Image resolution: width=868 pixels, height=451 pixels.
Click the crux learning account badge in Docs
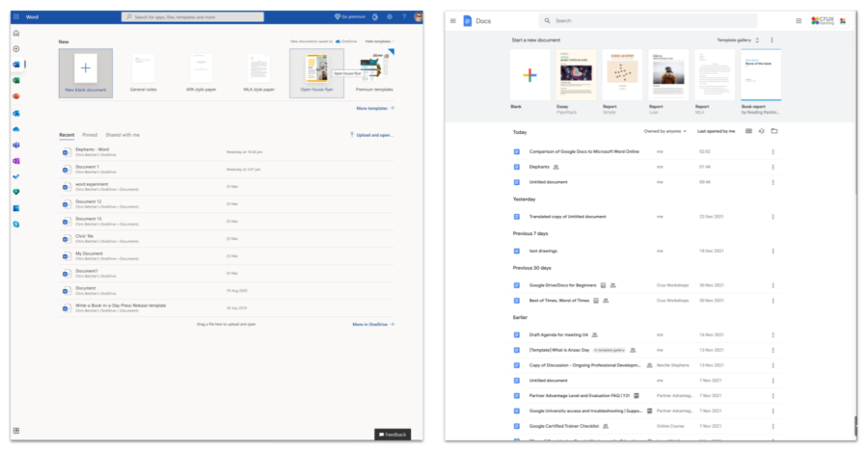828,21
